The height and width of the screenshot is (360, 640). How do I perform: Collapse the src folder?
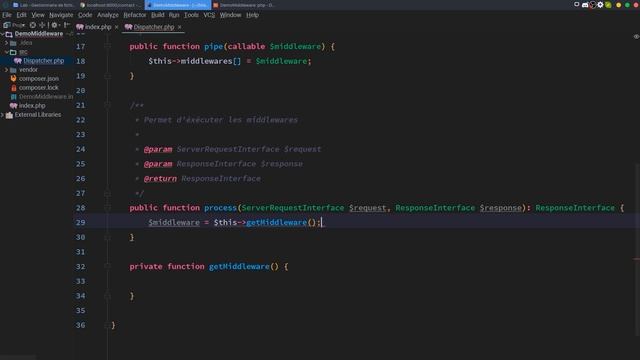point(7,52)
